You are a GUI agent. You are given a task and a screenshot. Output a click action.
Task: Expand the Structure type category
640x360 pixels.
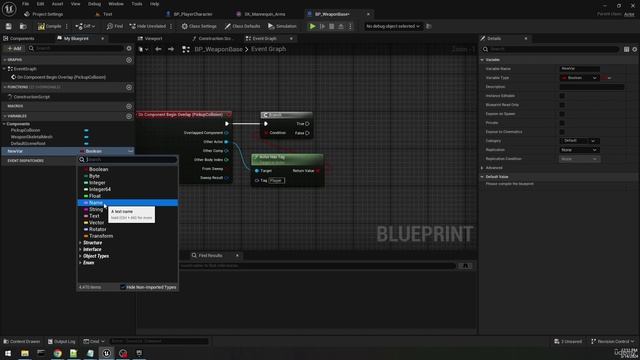click(80, 243)
